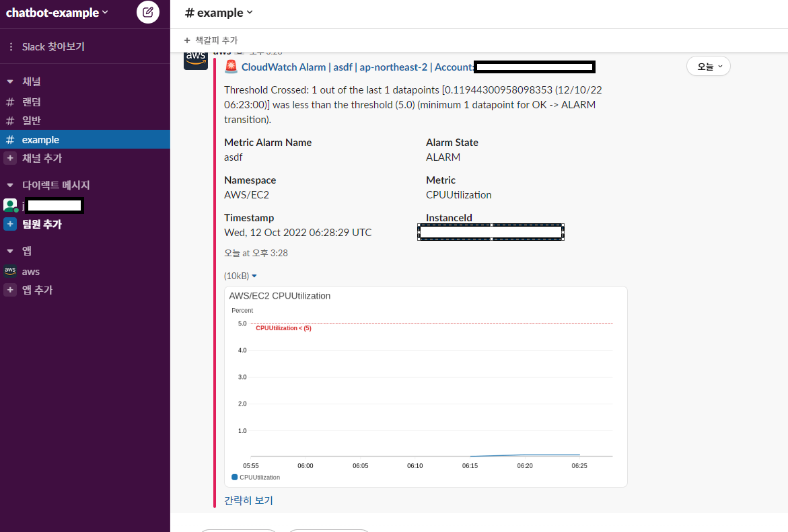Click the CPUUtilization legend color square
The height and width of the screenshot is (532, 788).
[234, 478]
